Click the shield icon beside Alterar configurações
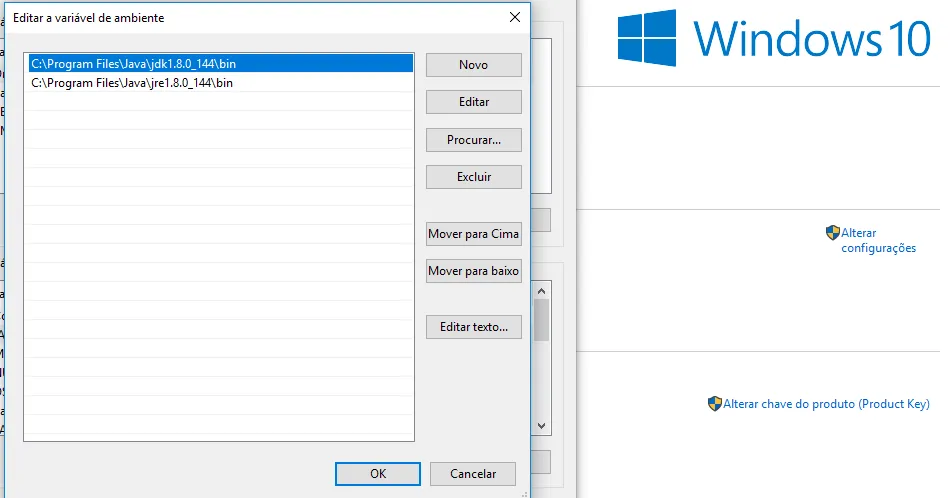 [832, 233]
